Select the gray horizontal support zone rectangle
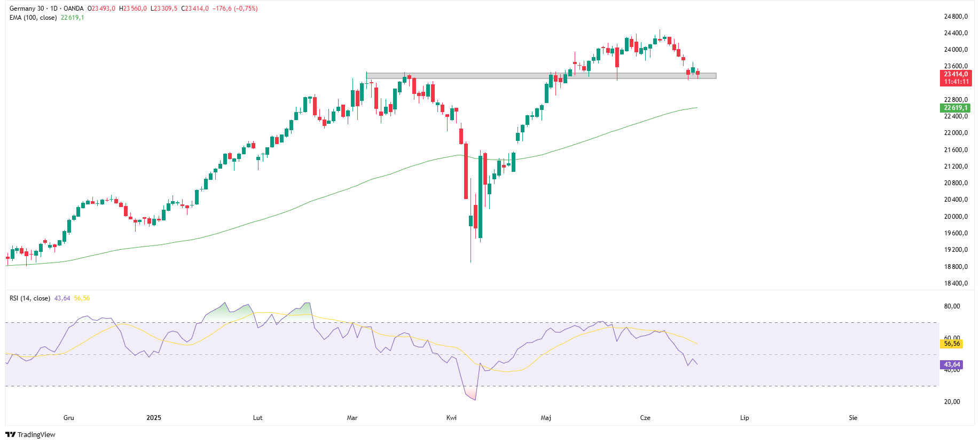980x444 pixels. (x=541, y=76)
